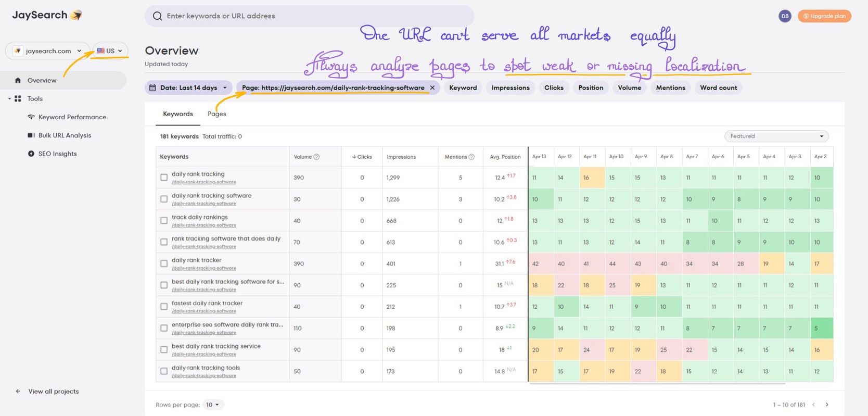Click the search magnifier icon
Viewport: 868px width, 416px height.
[157, 16]
